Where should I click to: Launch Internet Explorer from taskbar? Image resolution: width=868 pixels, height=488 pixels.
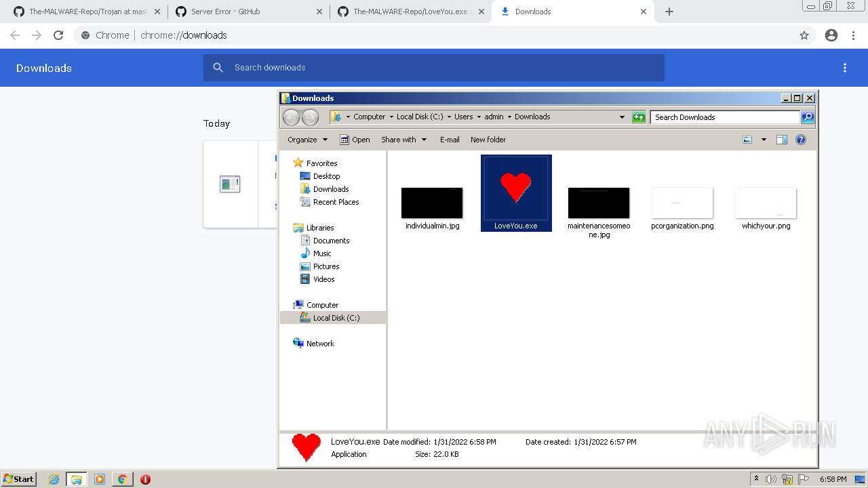pos(54,479)
